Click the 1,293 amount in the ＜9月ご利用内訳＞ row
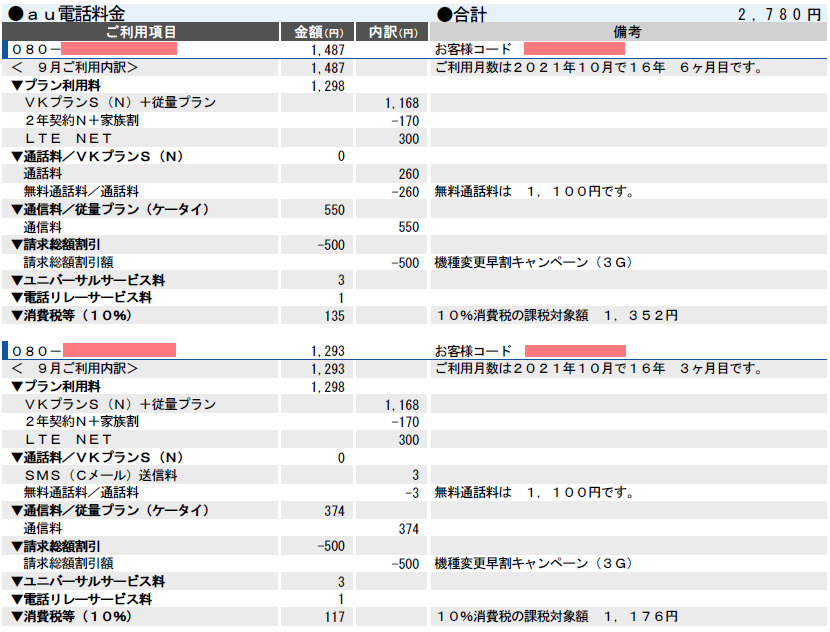The image size is (830, 632). click(327, 369)
